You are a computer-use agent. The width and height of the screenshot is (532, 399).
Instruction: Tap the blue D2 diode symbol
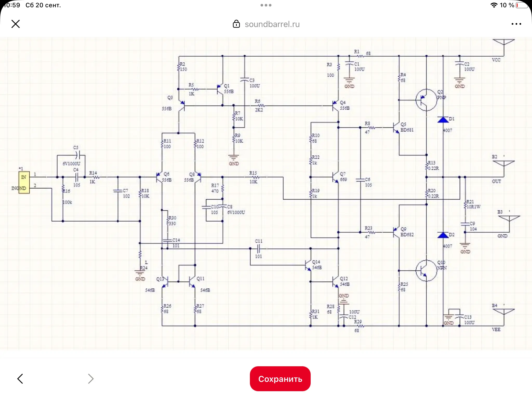[x=443, y=235]
